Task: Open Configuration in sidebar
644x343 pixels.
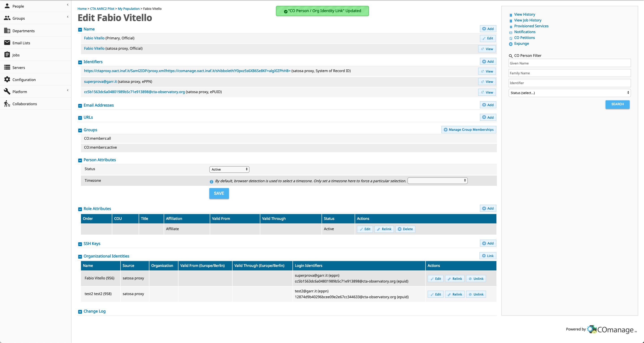Action: pos(36,79)
